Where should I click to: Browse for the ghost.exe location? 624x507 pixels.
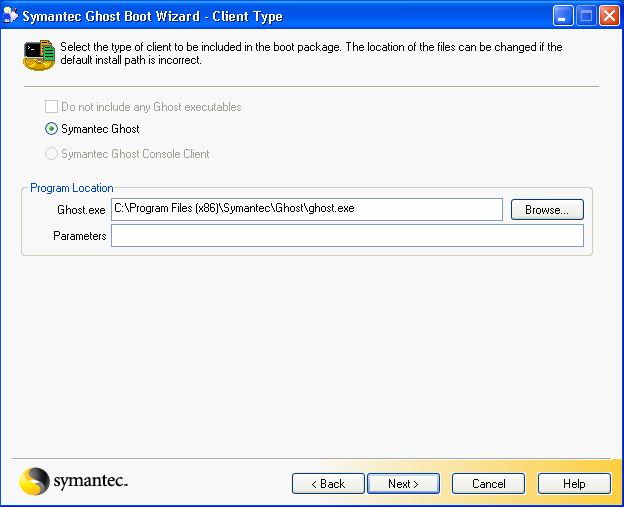click(547, 210)
